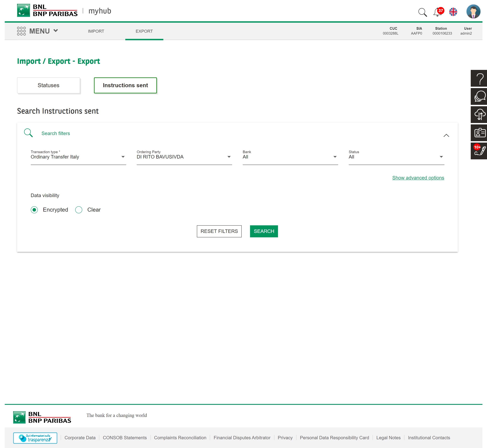The width and height of the screenshot is (487, 448).
Task: Open the Privacy footer link
Action: point(285,438)
